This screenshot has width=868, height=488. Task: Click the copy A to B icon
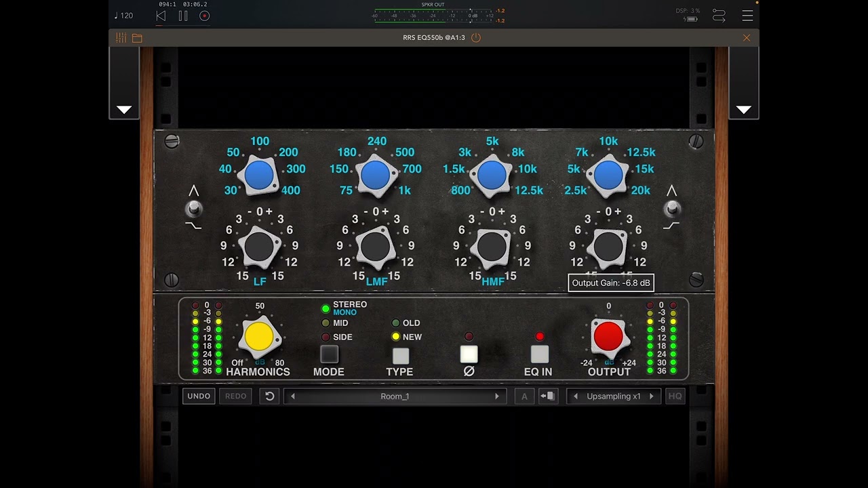click(548, 396)
